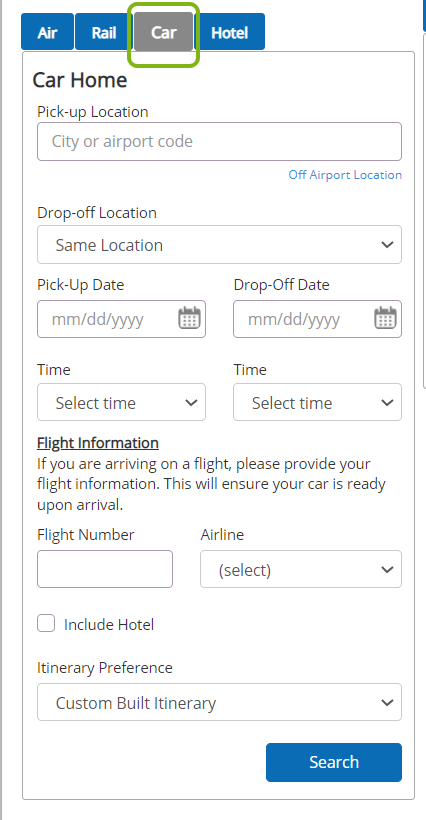Click the Pick-Up Date text field

coord(107,319)
